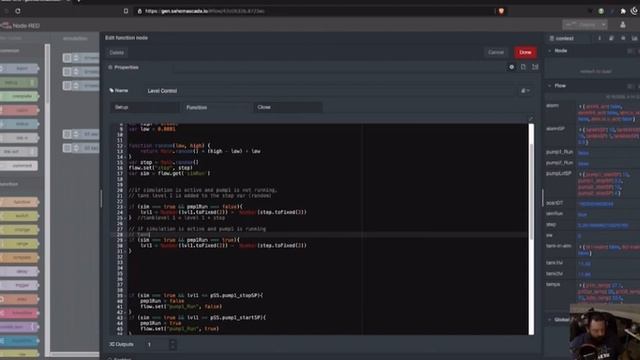Open the Deploy options dropdown arrow
This screenshot has width=640, height=360.
[x=603, y=25]
